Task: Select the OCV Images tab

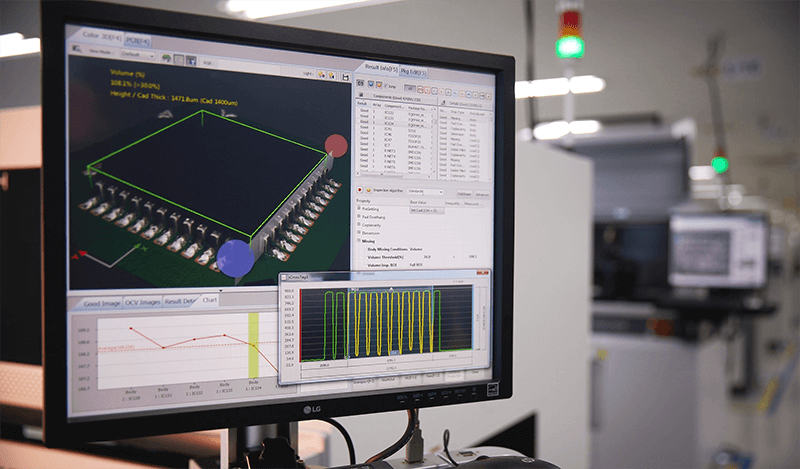Action: [x=136, y=301]
